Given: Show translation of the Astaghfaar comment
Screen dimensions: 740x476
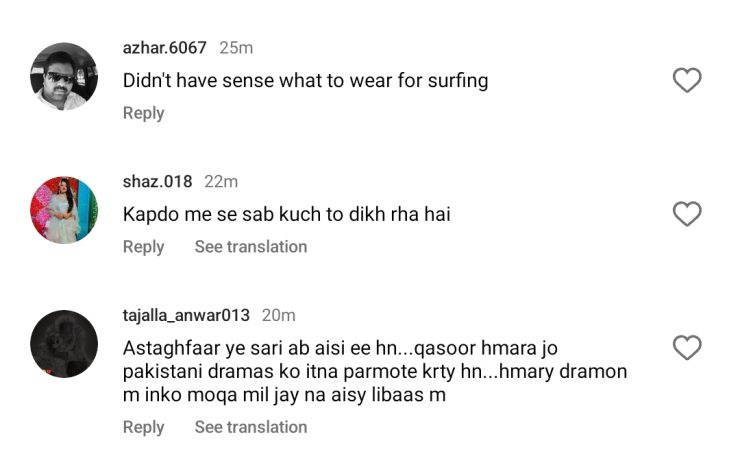Looking at the screenshot, I should pos(250,427).
